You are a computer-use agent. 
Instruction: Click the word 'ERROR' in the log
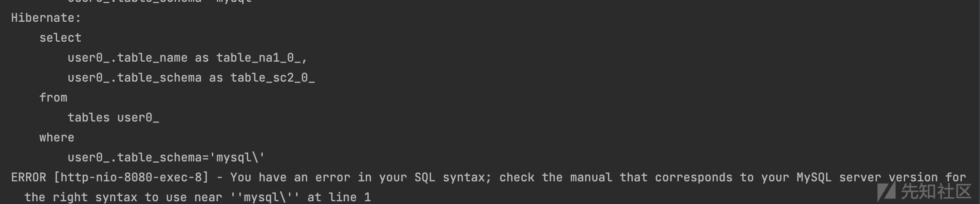[29, 178]
